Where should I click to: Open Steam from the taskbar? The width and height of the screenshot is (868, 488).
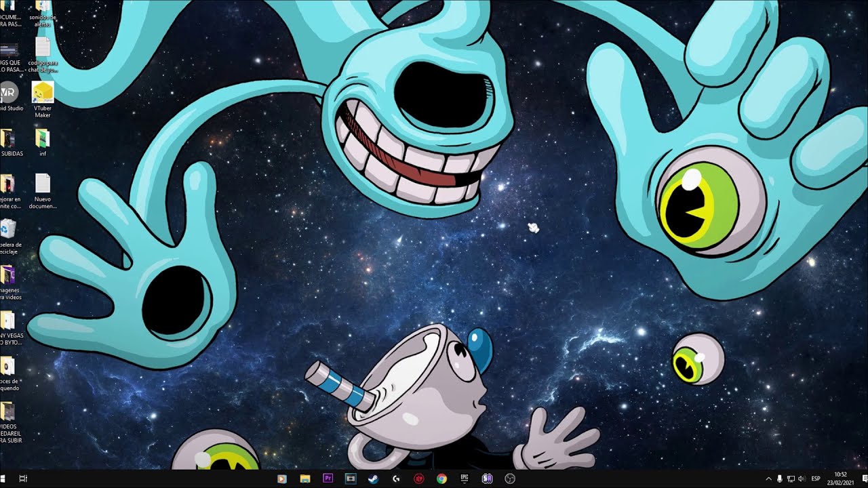coord(373,479)
